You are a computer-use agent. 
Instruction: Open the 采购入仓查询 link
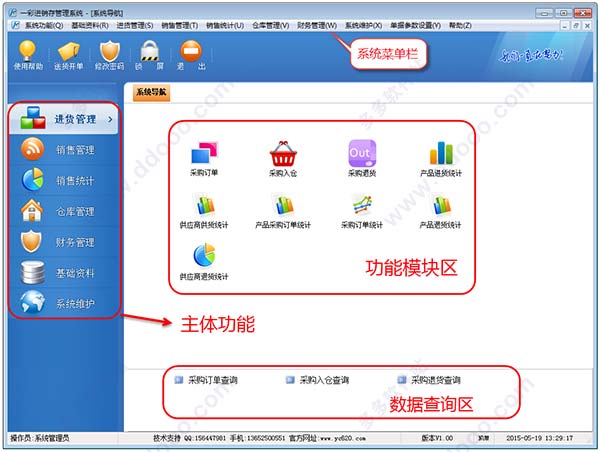point(318,380)
